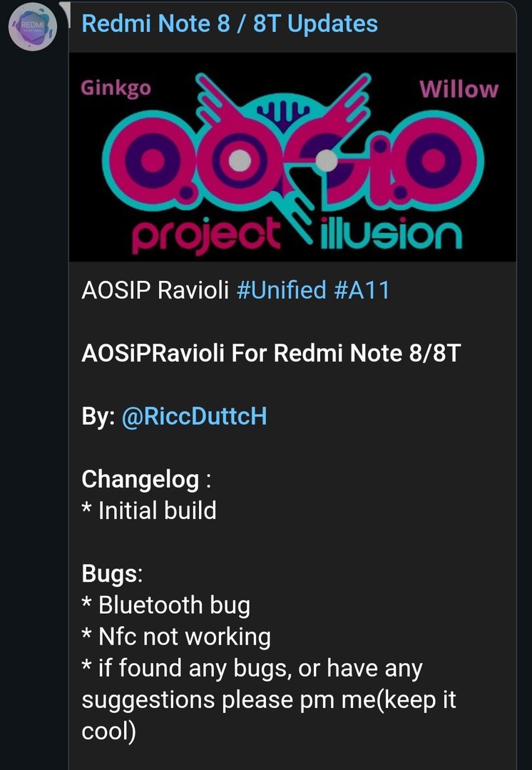Tap the Ginkgo label in the banner

click(x=116, y=88)
